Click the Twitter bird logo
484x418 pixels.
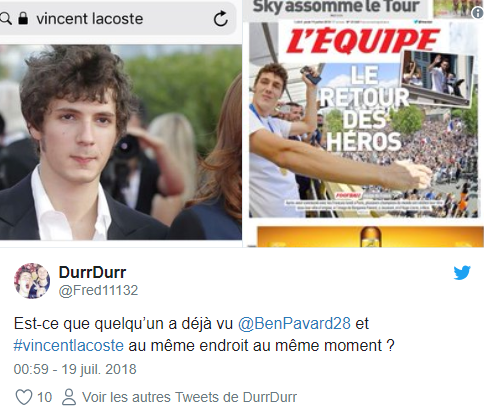[x=462, y=273]
